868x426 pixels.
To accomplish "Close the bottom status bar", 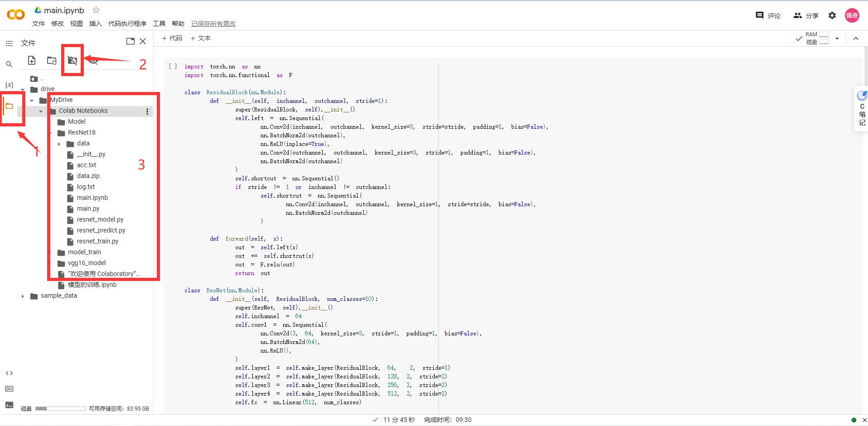I will coord(864,420).
